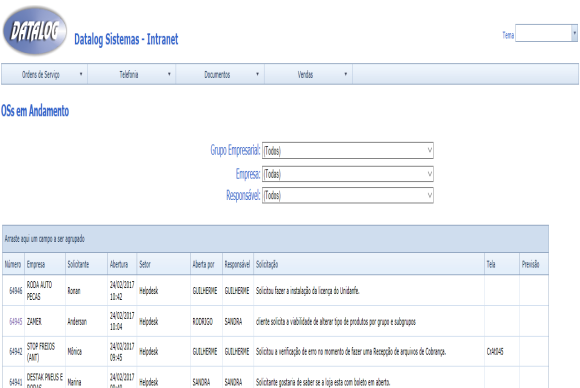Viewport: 580px width, 388px height.
Task: Sort by the Número column header
Action: click(13, 264)
